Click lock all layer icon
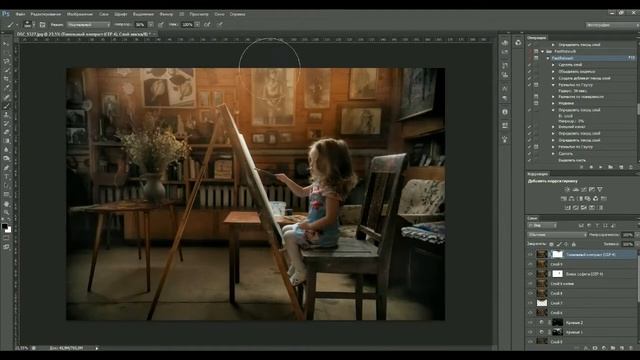The image size is (640, 360). (x=573, y=244)
